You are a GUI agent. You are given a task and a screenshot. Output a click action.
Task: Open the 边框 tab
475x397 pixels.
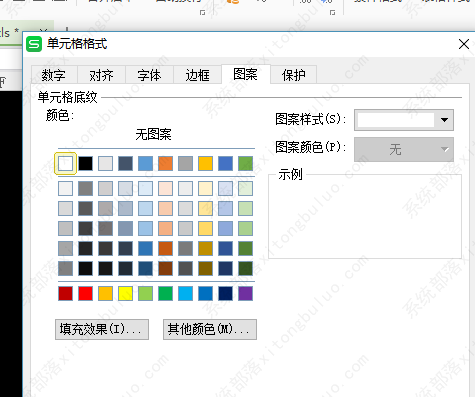tap(197, 75)
